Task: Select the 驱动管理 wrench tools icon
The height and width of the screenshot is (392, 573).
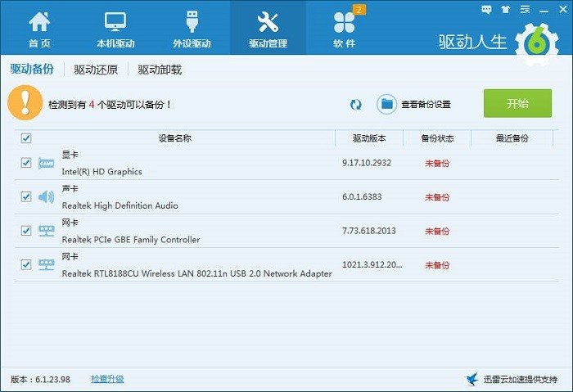Action: (268, 21)
